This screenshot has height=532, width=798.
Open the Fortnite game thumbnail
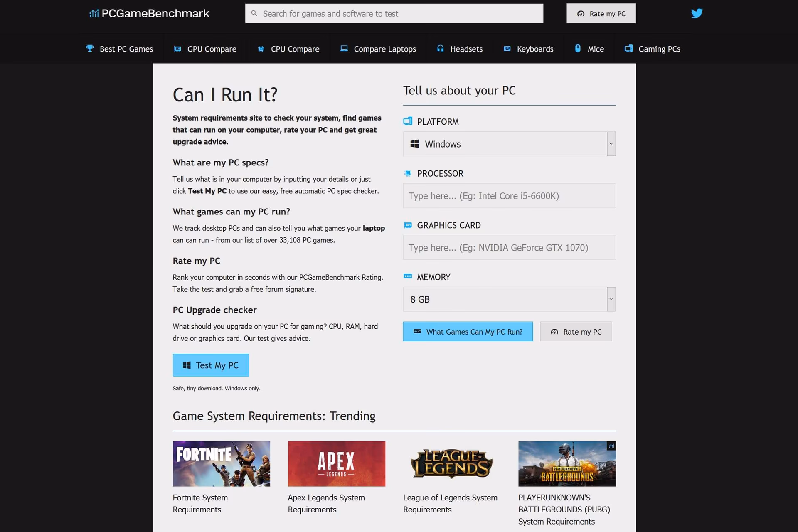pos(222,463)
